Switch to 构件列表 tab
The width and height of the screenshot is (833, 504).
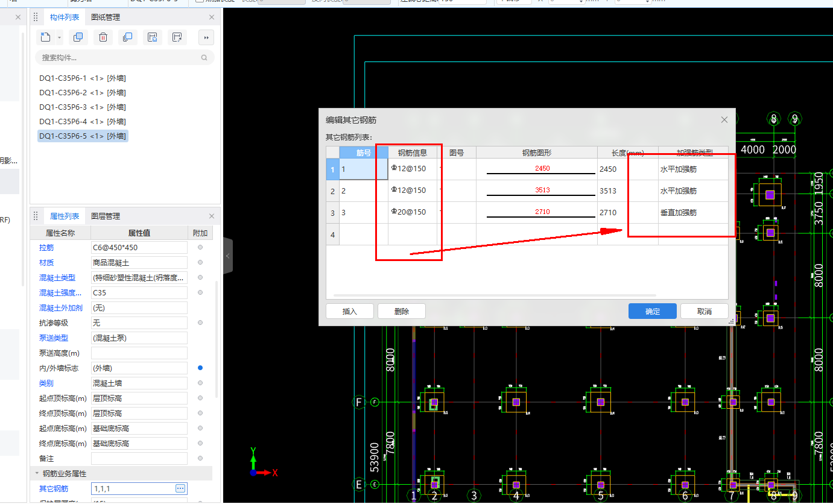pos(64,17)
